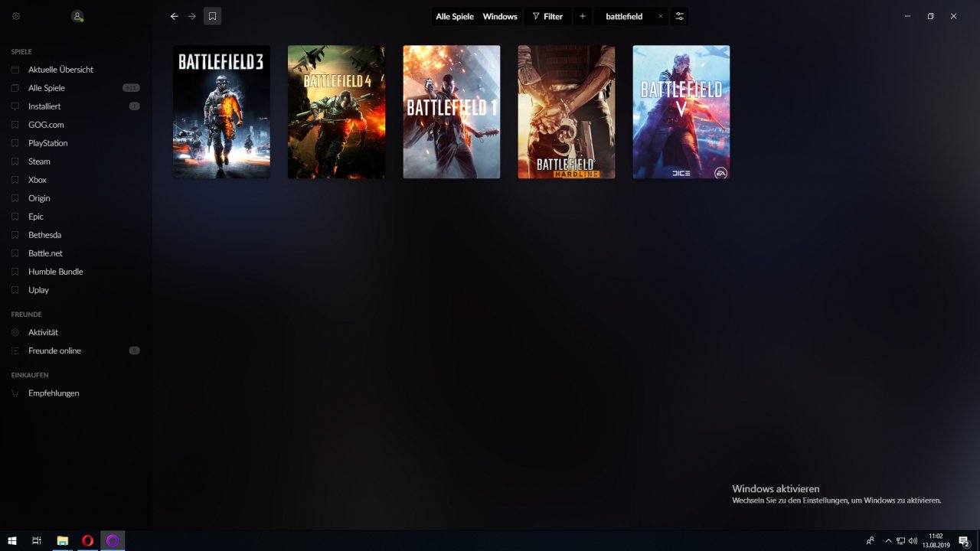Open the Battlefield 1 game cover
This screenshot has height=551, width=980.
click(452, 112)
